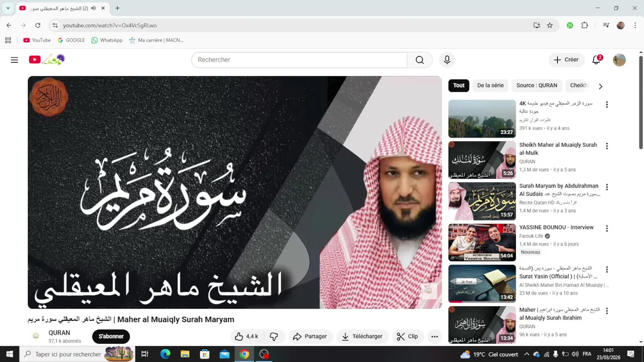Open options for YASSINE BOUNOU video
This screenshot has height=362, width=644.
pos(607,228)
